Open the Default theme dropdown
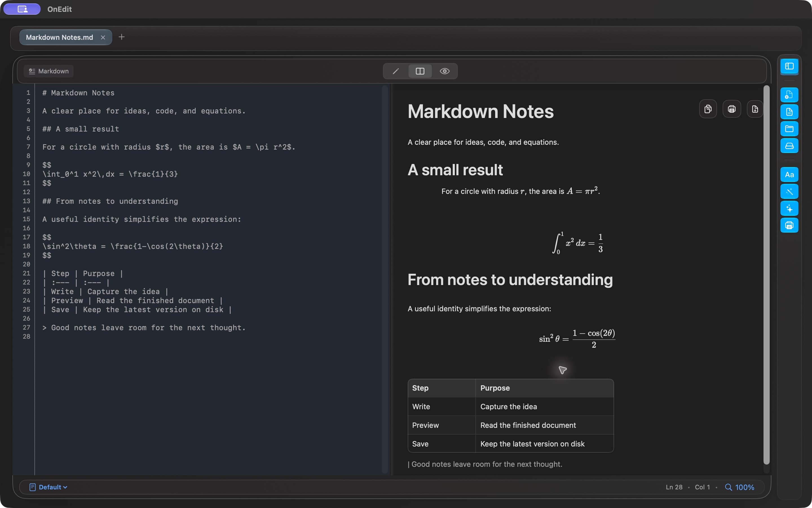The width and height of the screenshot is (812, 508). pos(48,487)
